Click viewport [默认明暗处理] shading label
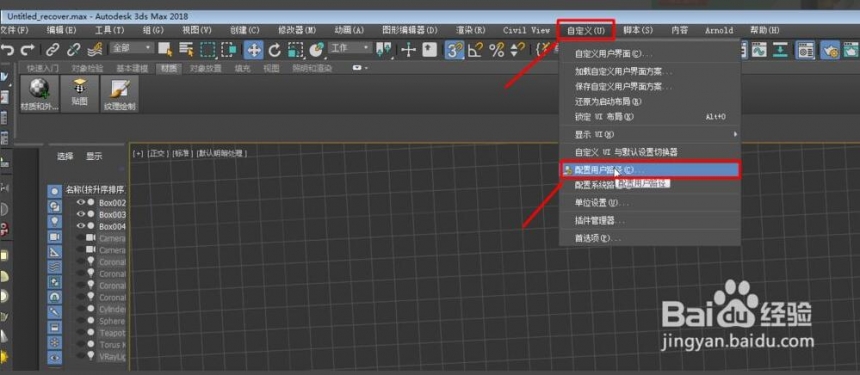 222,154
